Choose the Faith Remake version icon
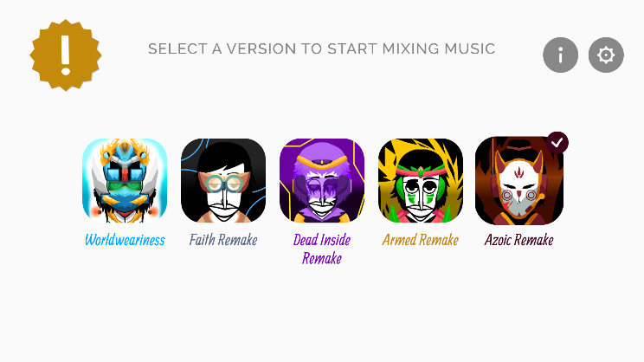 [223, 180]
